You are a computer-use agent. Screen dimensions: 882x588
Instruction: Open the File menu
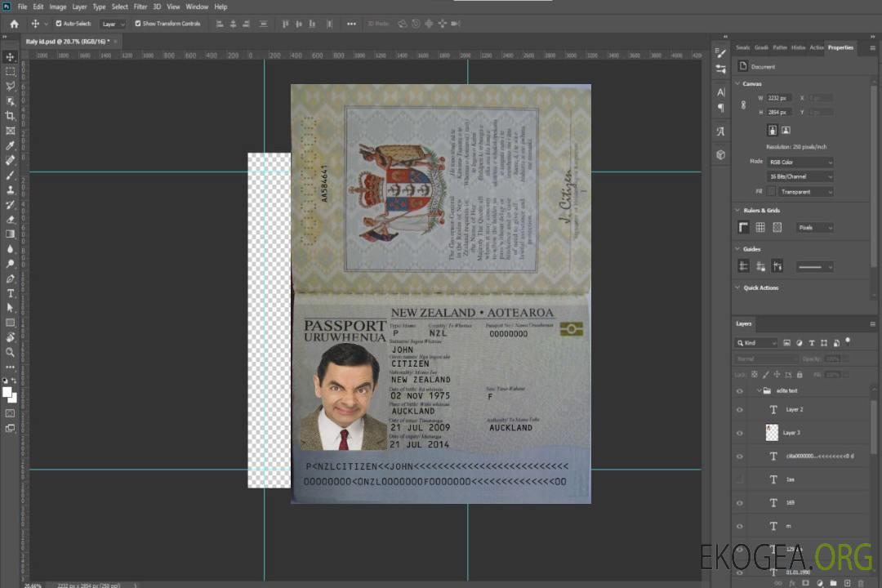[23, 7]
